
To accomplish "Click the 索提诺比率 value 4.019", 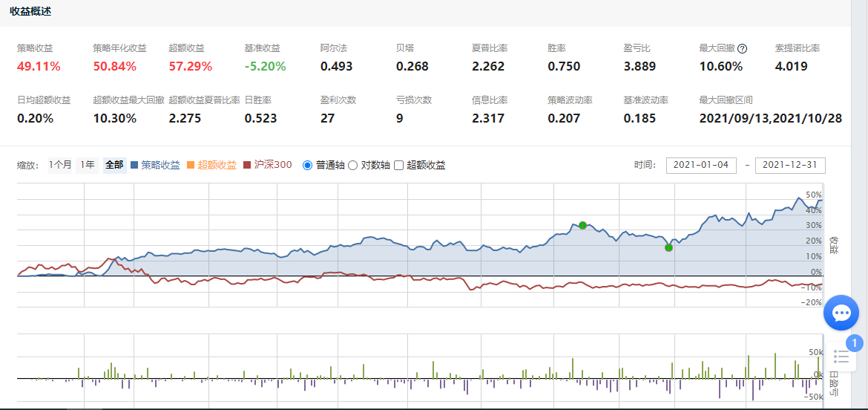I will click(792, 67).
